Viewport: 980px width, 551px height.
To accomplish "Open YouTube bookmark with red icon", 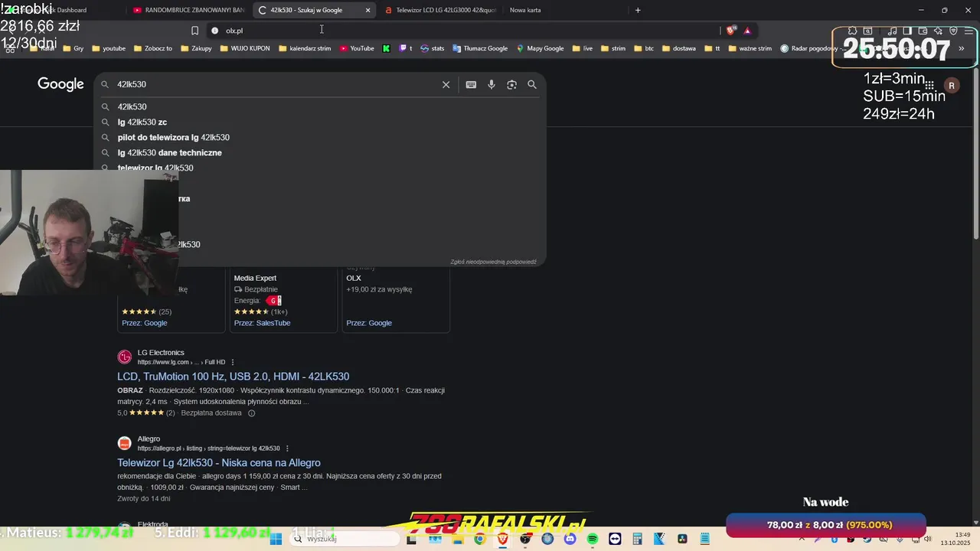I will [x=357, y=48].
